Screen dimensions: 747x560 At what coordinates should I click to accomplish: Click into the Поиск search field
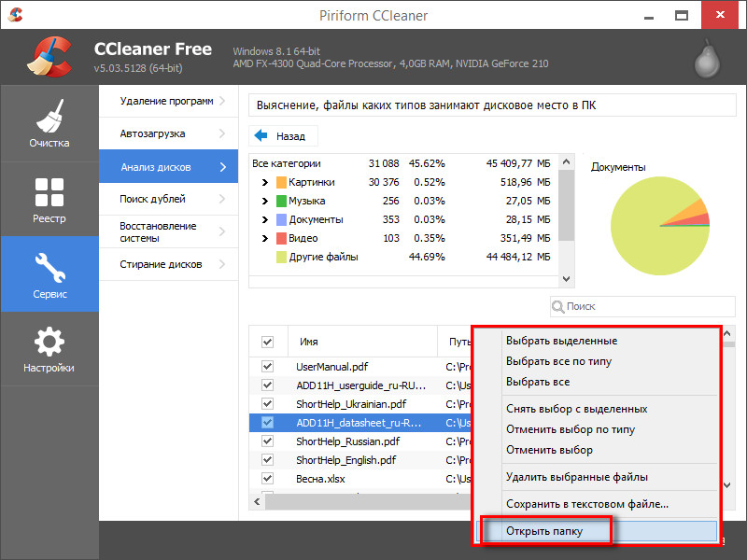[643, 307]
